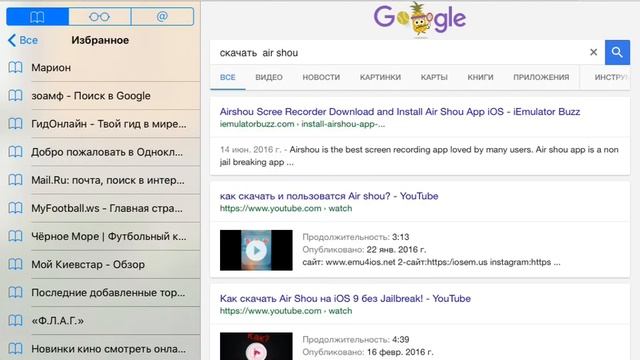Select the ВСЕ results tab
640x360 pixels.
click(x=228, y=77)
